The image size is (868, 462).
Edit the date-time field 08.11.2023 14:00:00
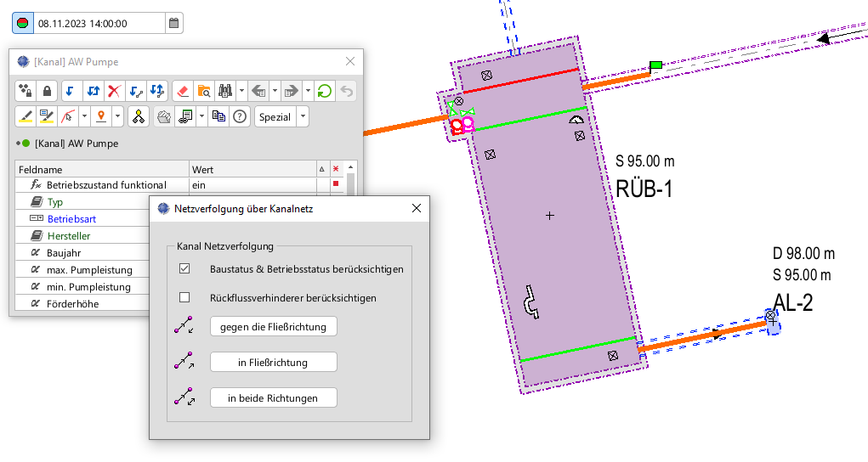99,23
